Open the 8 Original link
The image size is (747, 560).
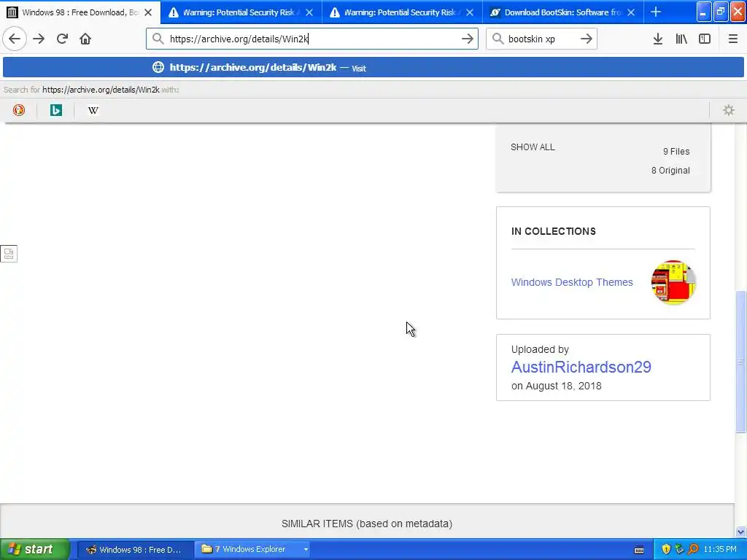pos(670,171)
